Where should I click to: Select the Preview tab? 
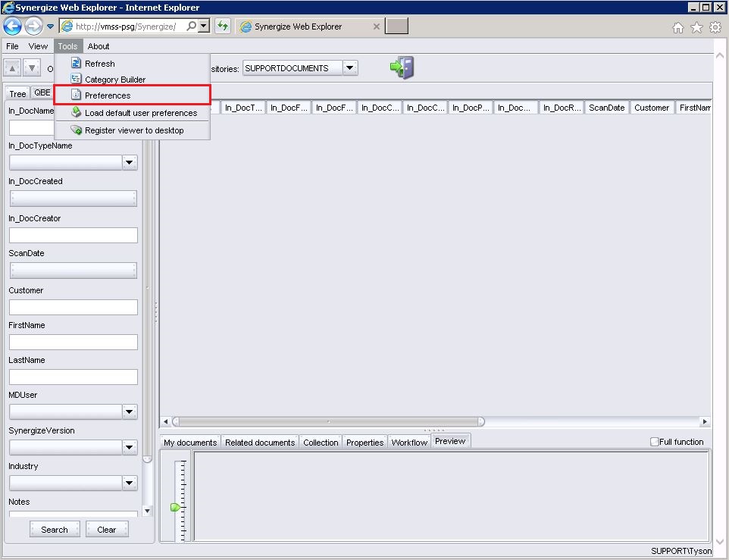(451, 440)
